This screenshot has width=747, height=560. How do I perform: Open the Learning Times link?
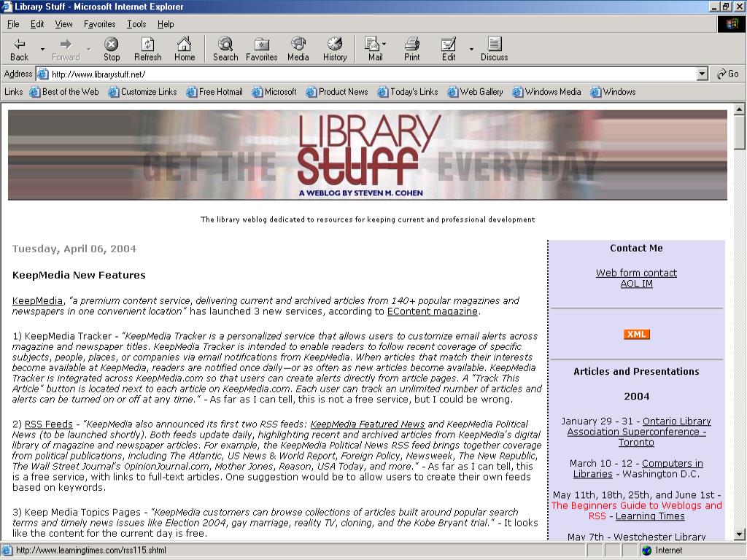650,516
